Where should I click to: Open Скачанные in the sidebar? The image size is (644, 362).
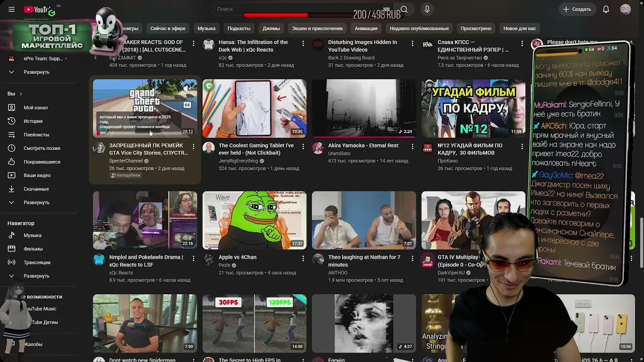coord(36,189)
